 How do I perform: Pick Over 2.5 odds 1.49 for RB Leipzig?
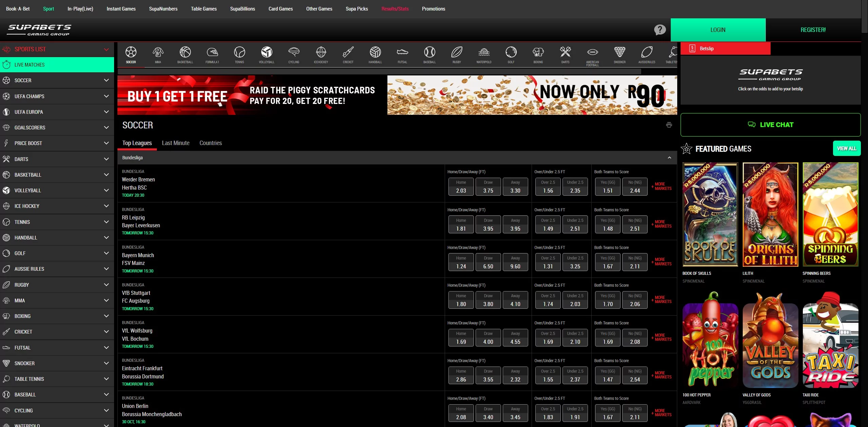pos(548,225)
